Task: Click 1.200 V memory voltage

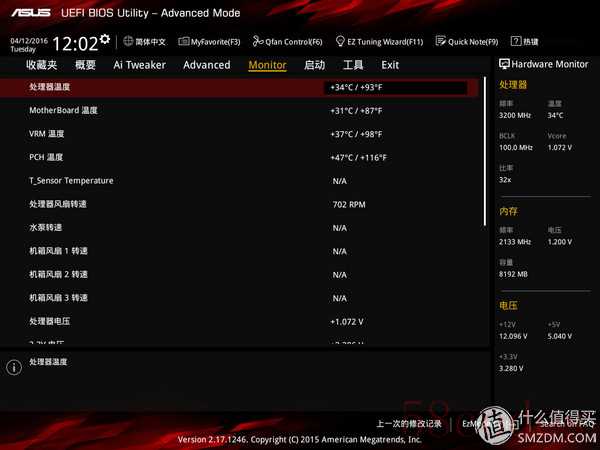Action: point(560,242)
